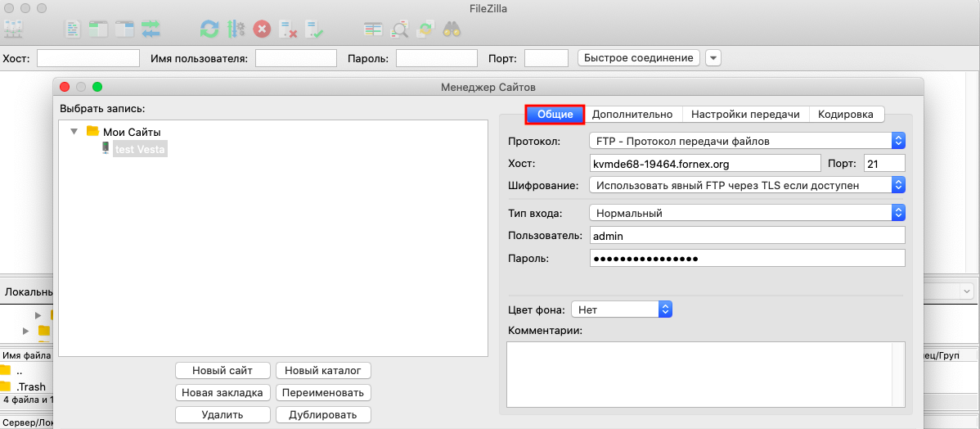
Task: Open the Протокол dropdown
Action: click(x=747, y=142)
